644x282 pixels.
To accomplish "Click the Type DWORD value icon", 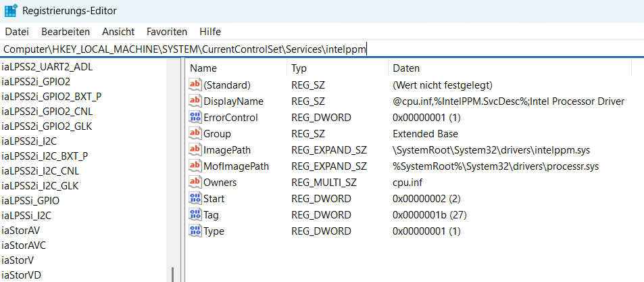I will click(195, 231).
